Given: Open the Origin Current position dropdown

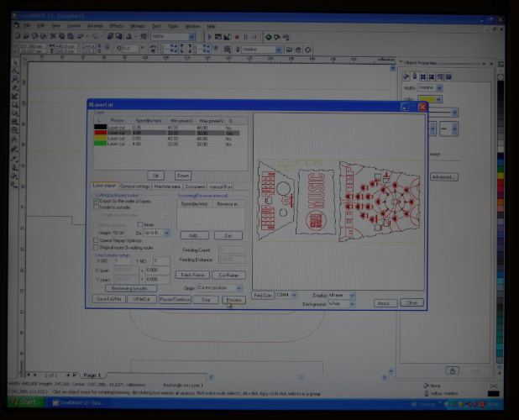Looking at the screenshot, I should coord(239,288).
